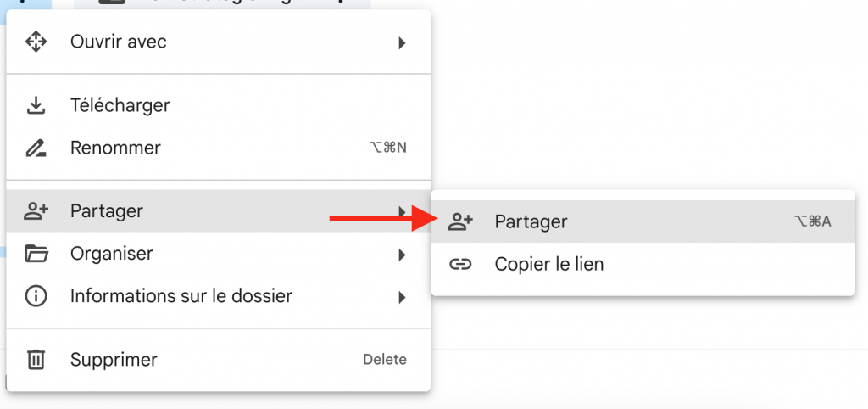Viewport: 868px width, 409px height.
Task: Click the circled info icon
Action: point(36,296)
